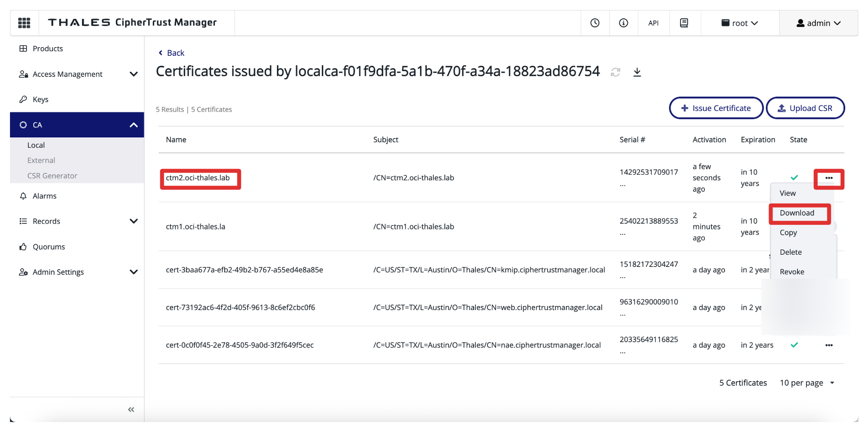The width and height of the screenshot is (868, 432).
Task: Open CSR Generator in the sidebar
Action: click(52, 176)
